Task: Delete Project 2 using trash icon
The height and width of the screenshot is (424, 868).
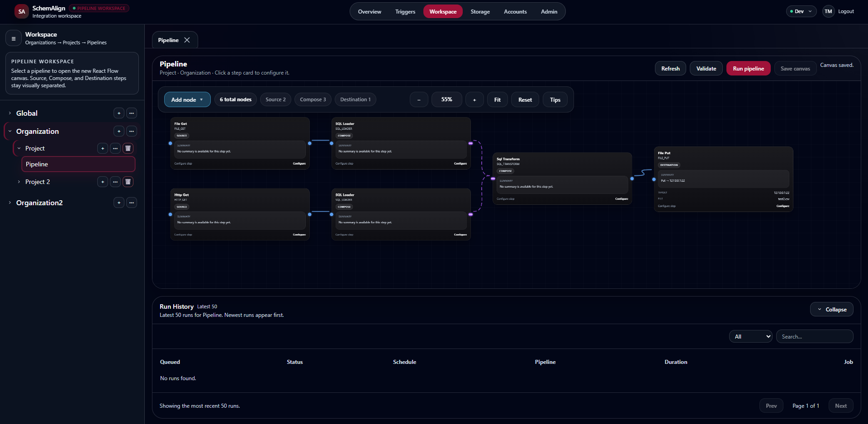Action: click(128, 182)
